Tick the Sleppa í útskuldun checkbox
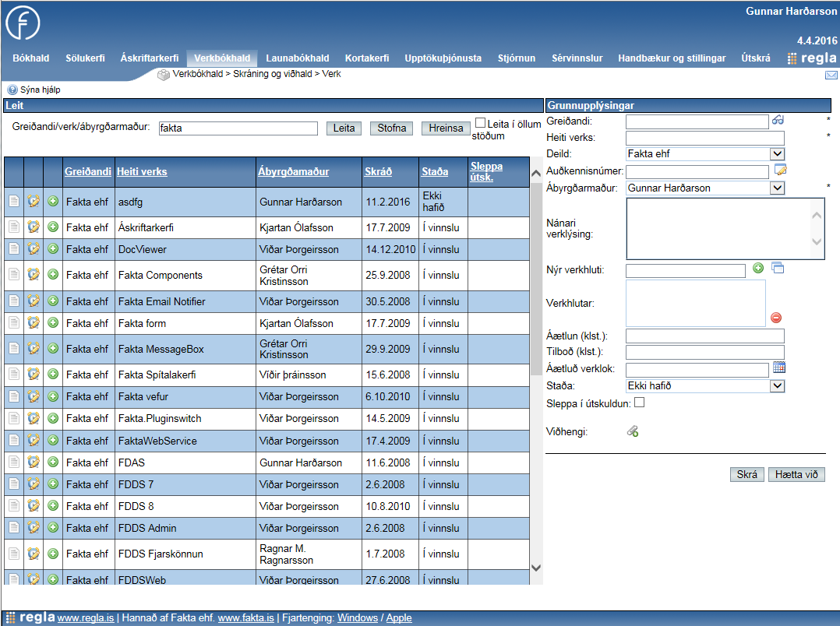Image resolution: width=840 pixels, height=626 pixels. pos(640,403)
